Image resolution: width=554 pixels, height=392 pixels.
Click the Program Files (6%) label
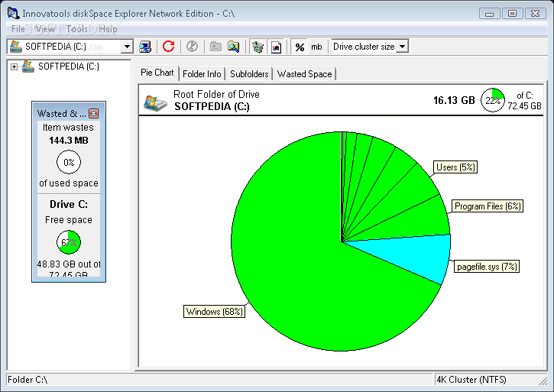click(x=488, y=206)
